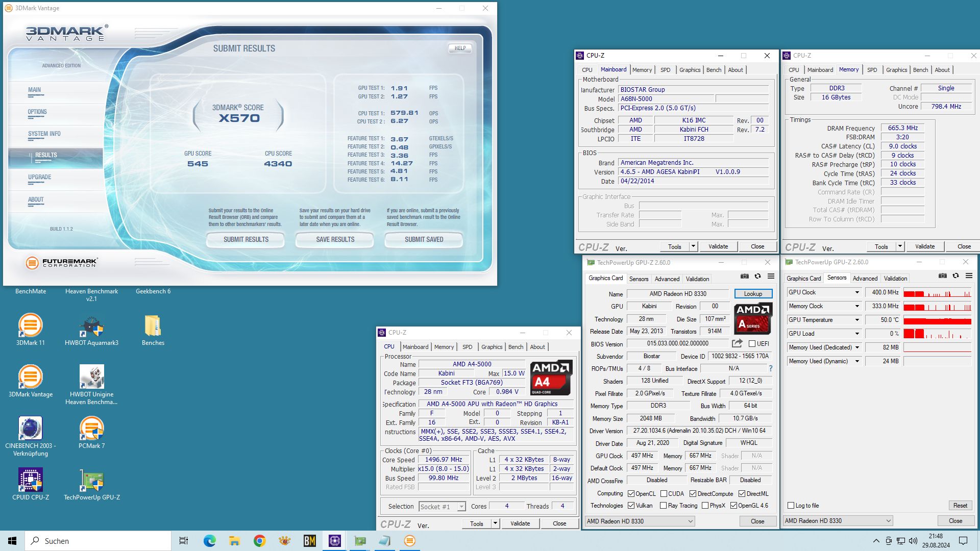
Task: Click the GPU Temperature sensor graph
Action: tap(937, 320)
